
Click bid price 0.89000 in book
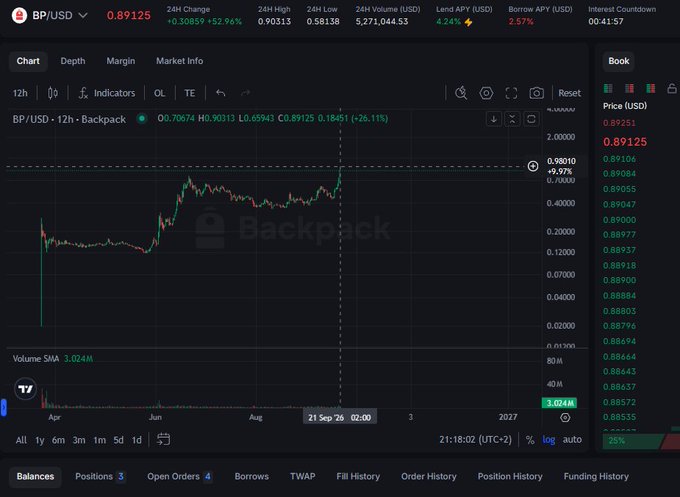619,220
